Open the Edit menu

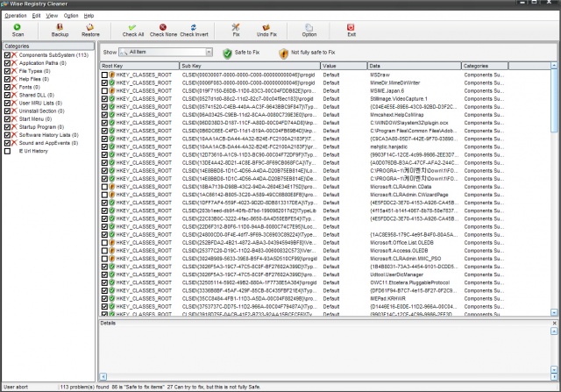pyautogui.click(x=36, y=16)
